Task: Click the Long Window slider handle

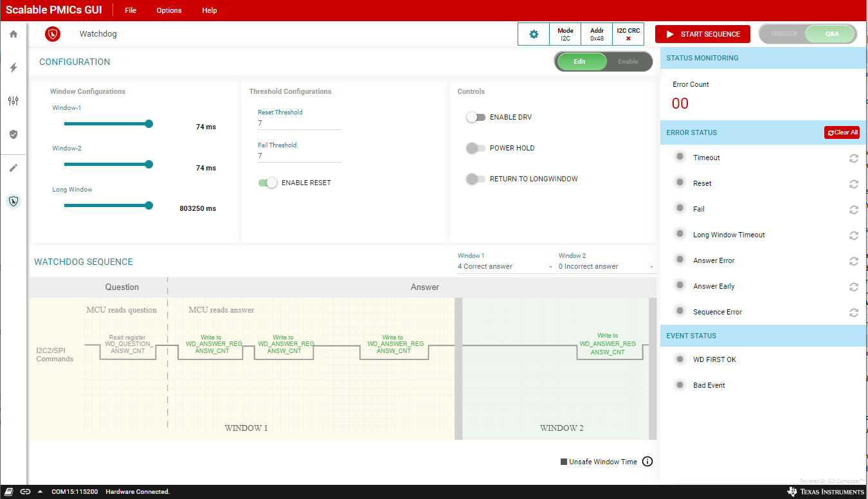Action: coord(149,206)
